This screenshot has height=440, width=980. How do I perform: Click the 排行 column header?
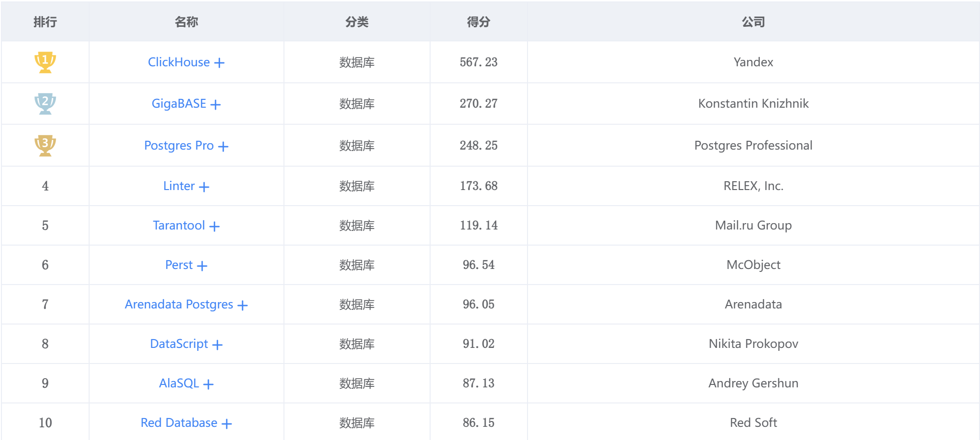(x=45, y=22)
